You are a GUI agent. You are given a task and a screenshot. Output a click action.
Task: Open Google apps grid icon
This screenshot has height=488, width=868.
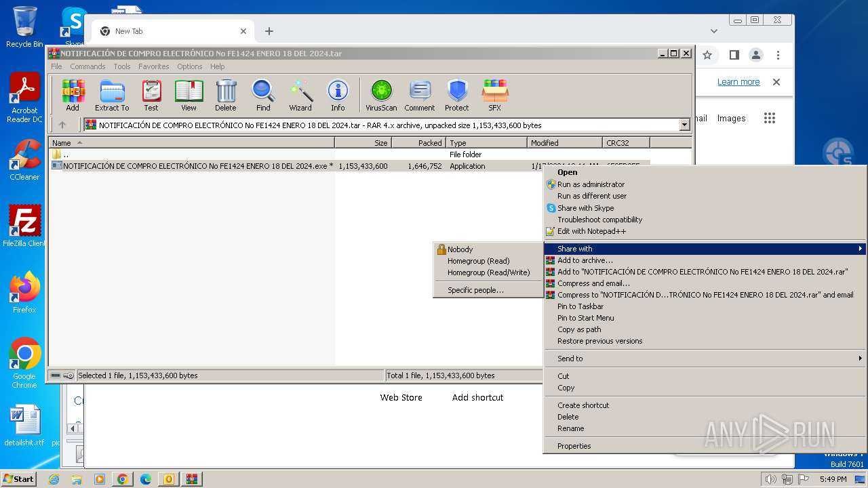(x=769, y=118)
